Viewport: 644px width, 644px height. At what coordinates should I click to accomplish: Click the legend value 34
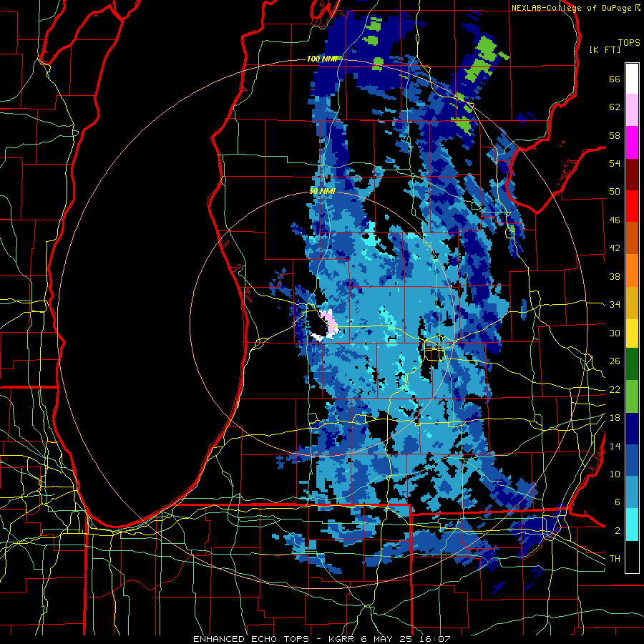coord(615,304)
